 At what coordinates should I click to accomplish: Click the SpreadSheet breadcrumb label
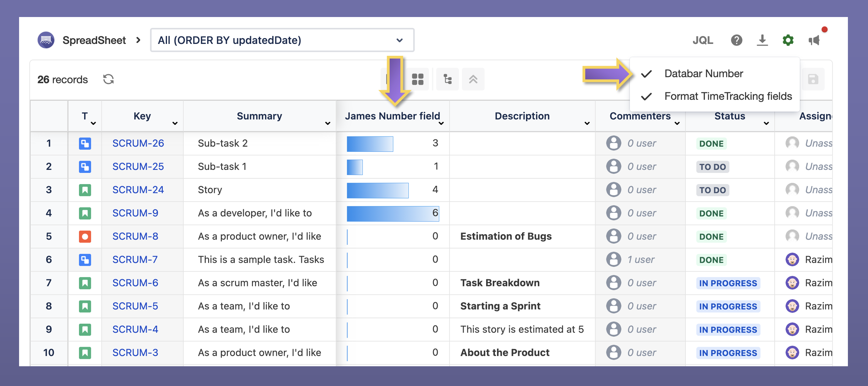coord(94,40)
